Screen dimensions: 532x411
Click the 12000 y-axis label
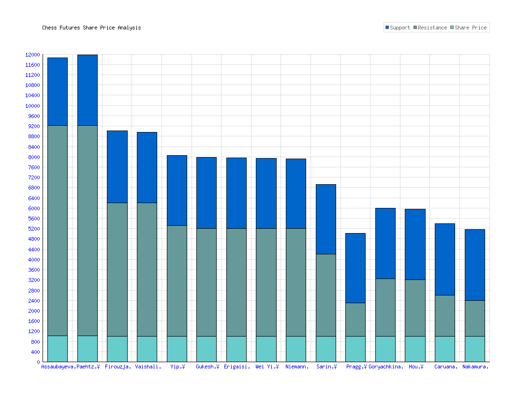32,55
